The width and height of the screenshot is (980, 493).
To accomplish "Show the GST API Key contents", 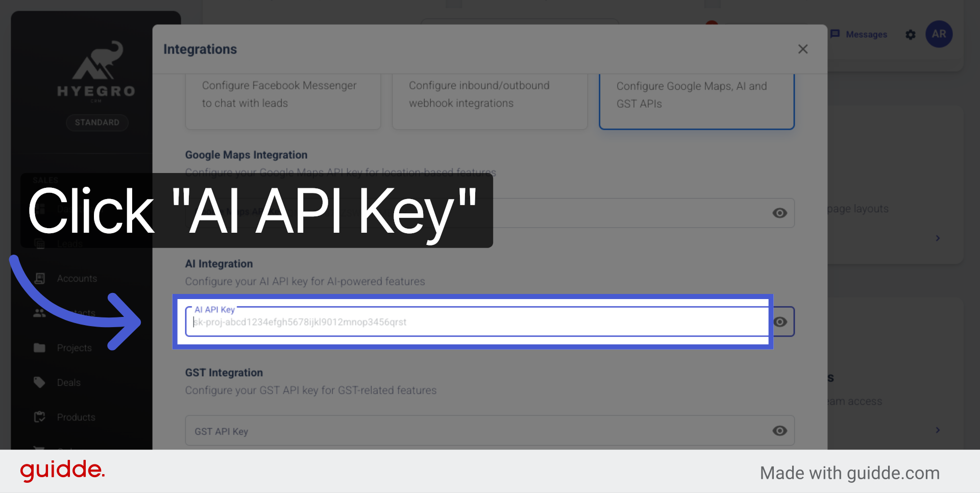I will click(x=780, y=431).
